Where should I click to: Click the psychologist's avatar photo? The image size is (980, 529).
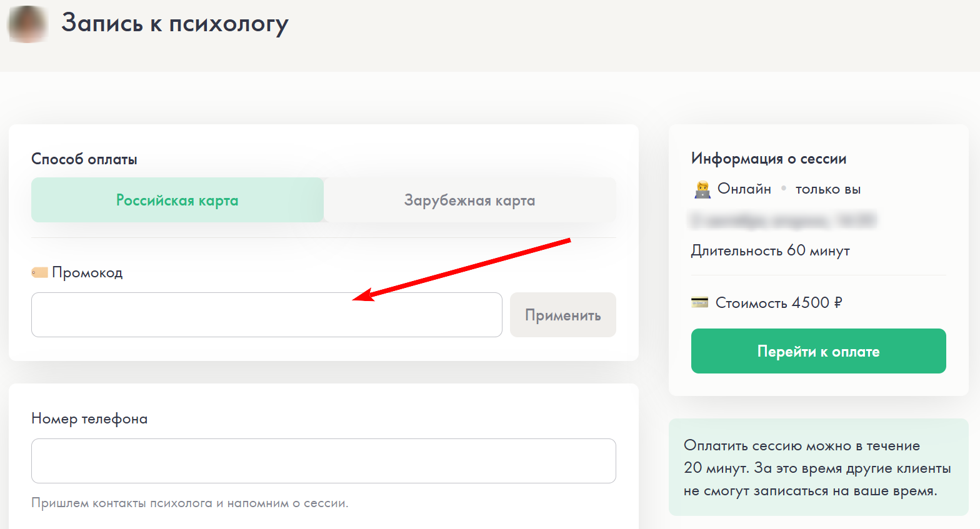(x=27, y=24)
